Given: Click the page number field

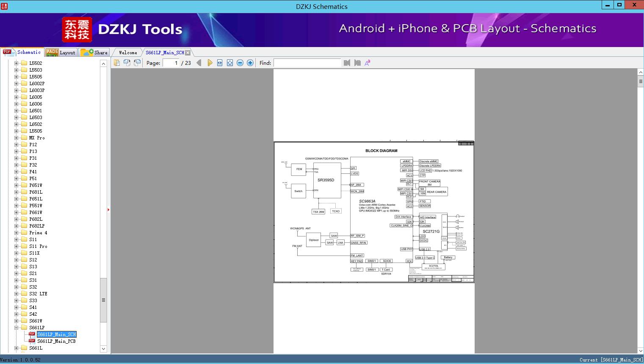Looking at the screenshot, I should click(x=171, y=63).
